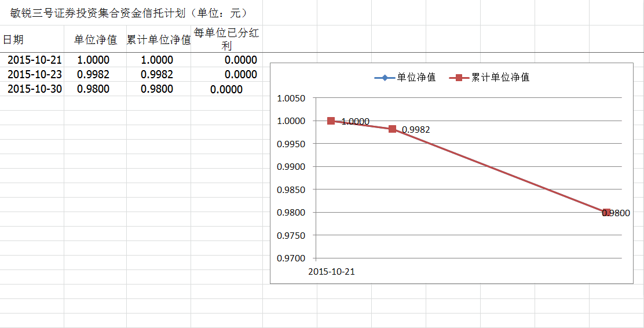
Task: Select the chart marker labeled 0.9982
Action: click(393, 129)
